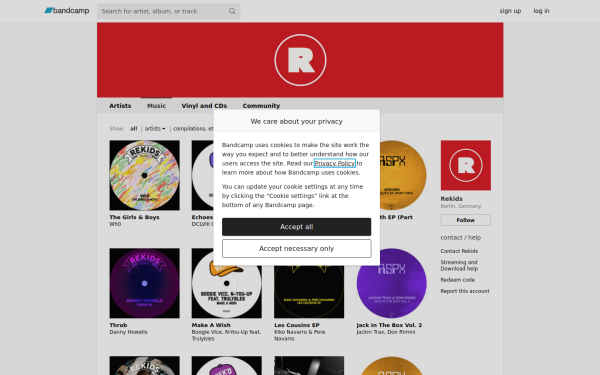Open Streaming and Download help

coord(459,265)
